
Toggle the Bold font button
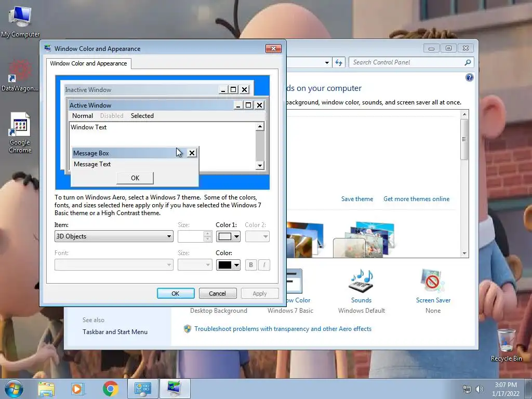click(x=251, y=265)
